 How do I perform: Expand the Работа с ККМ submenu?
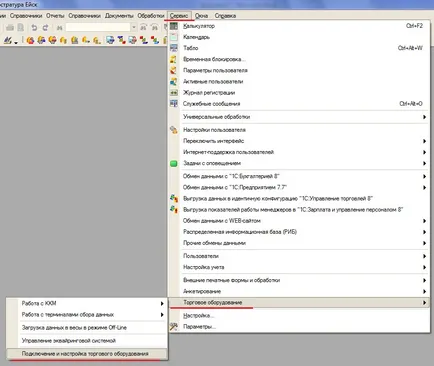pyautogui.click(x=162, y=303)
